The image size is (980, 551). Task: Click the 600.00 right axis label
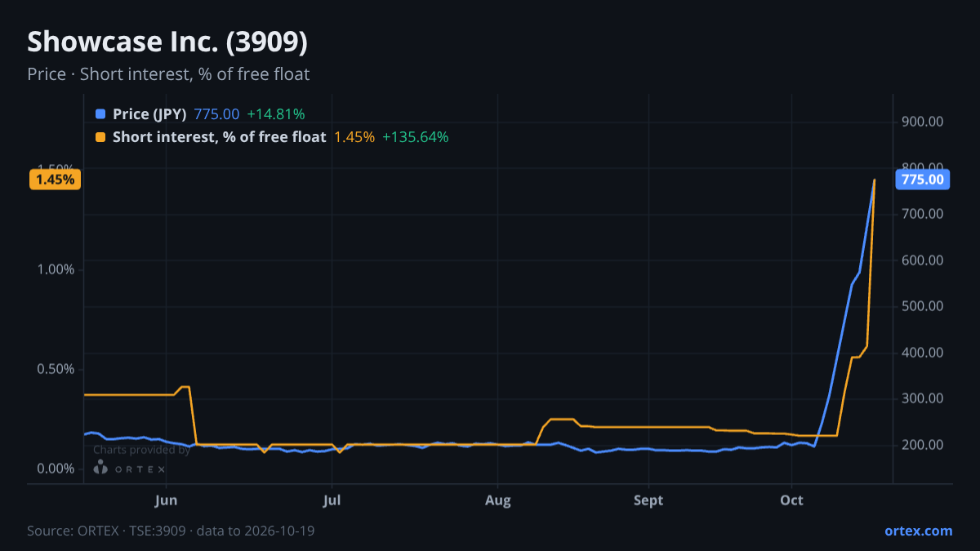[x=923, y=260]
